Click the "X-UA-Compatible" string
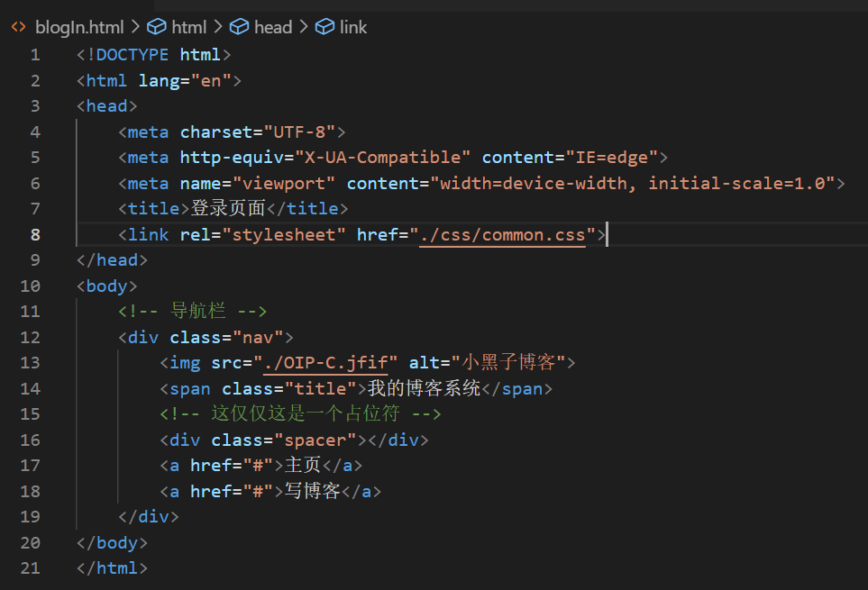Image resolution: width=868 pixels, height=590 pixels. coord(382,158)
